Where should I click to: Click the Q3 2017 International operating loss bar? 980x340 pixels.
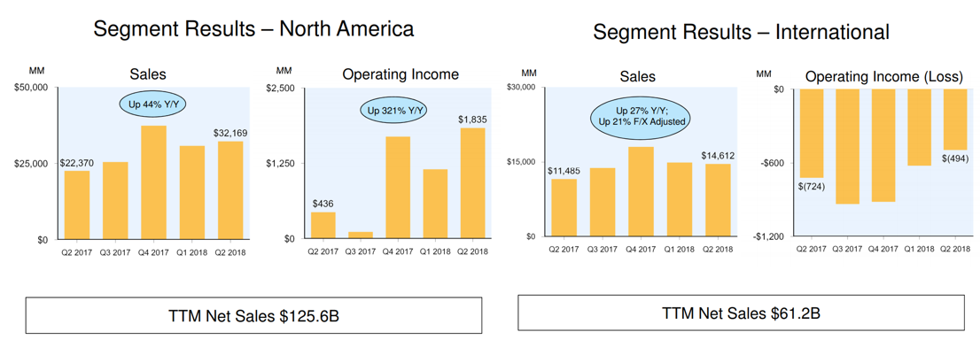click(846, 146)
